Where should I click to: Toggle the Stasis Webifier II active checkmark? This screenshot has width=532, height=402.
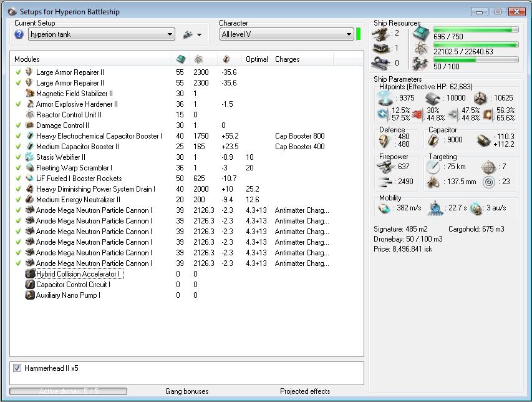[x=18, y=157]
